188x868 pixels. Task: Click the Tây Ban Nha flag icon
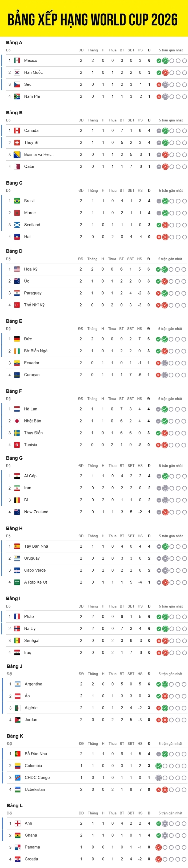point(17,546)
